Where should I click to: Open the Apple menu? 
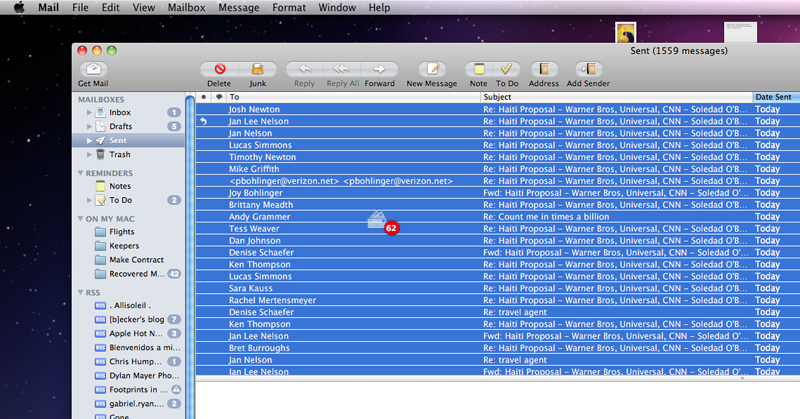pos(19,7)
